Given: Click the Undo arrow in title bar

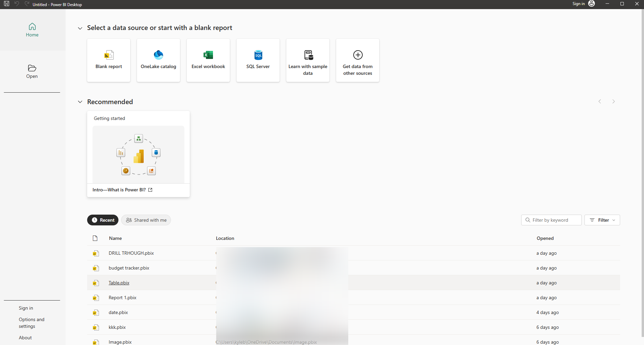Looking at the screenshot, I should [16, 4].
